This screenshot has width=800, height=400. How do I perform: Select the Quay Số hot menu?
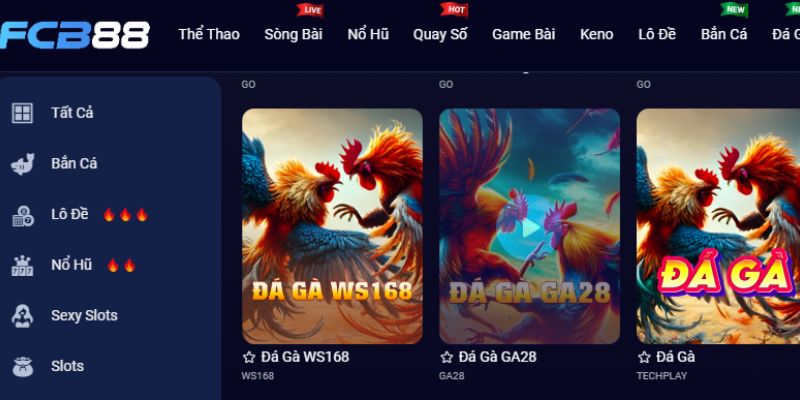coord(440,35)
